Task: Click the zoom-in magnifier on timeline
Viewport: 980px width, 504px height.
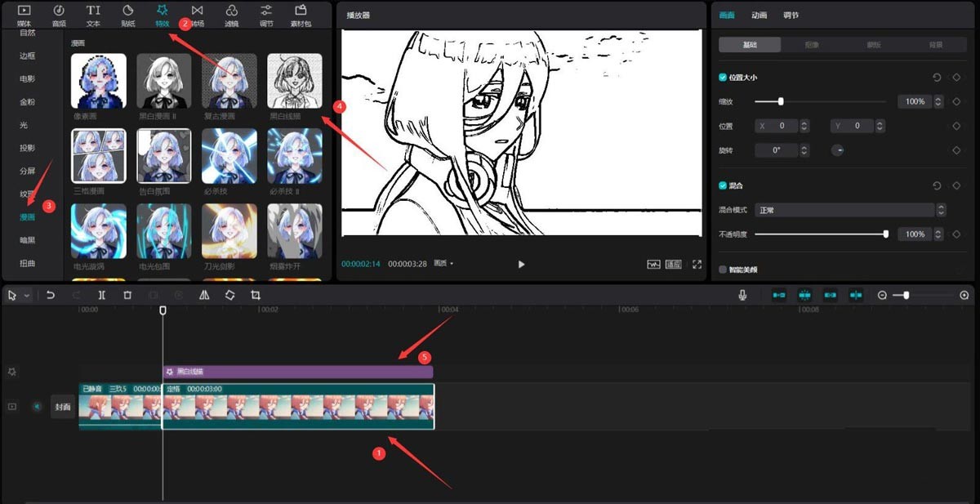Action: [x=964, y=295]
